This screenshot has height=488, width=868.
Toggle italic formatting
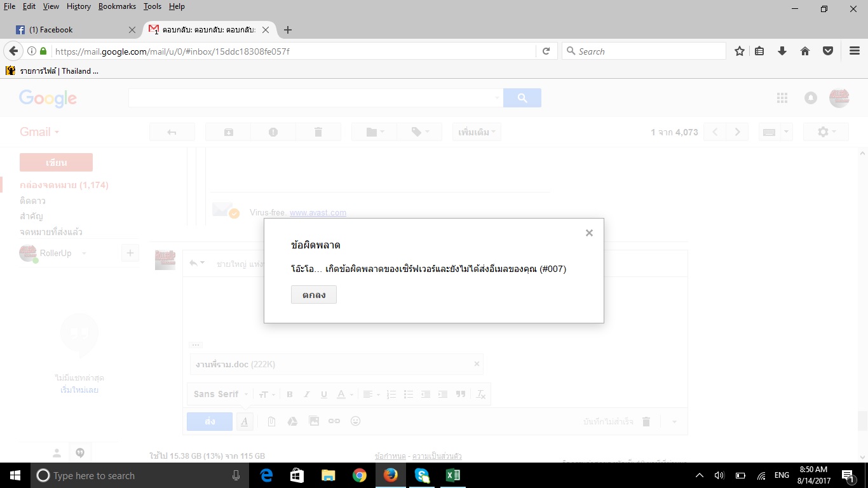tap(306, 395)
